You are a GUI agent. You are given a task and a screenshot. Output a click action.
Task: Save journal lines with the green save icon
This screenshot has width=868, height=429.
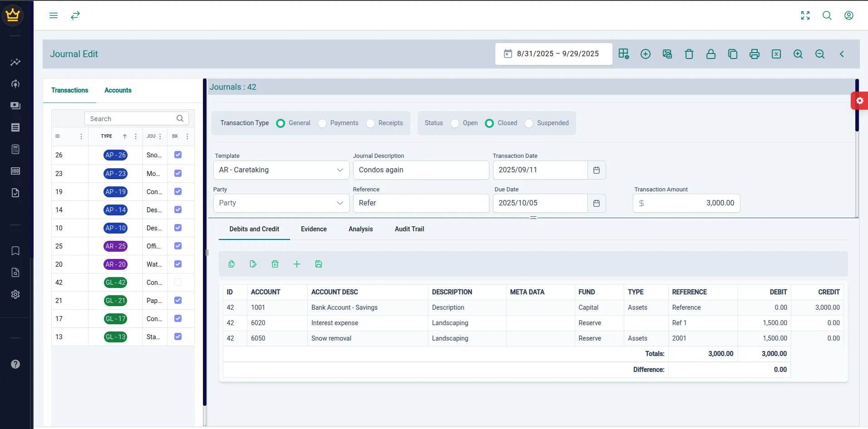[318, 264]
